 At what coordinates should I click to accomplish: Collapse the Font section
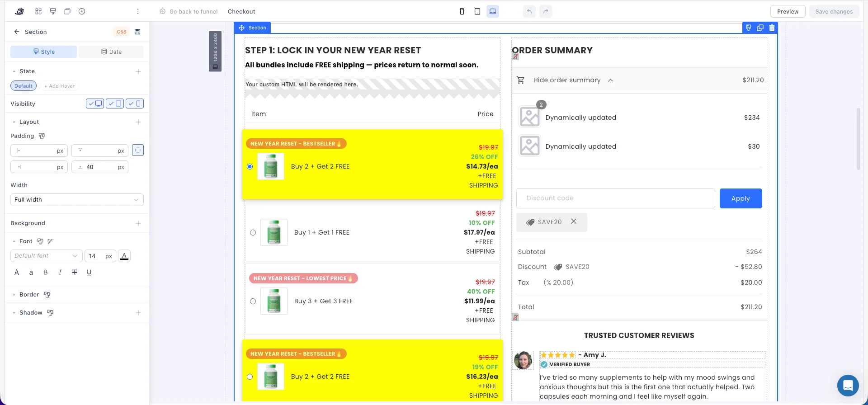point(14,241)
